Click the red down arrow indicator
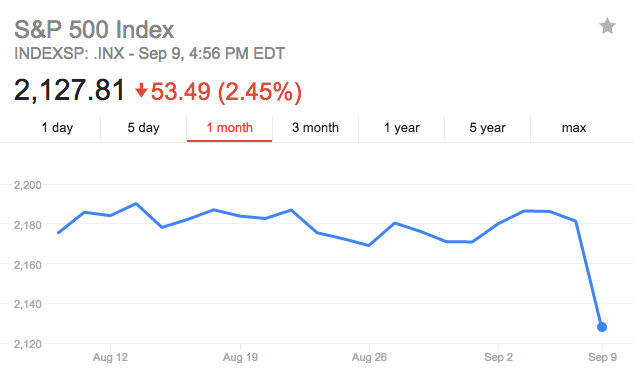Viewport: 634px width, 375px height. 141,90
